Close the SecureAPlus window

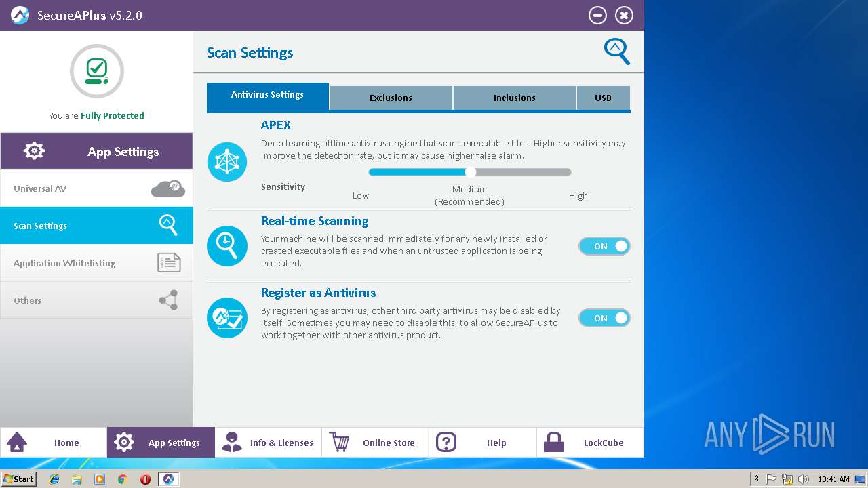tap(624, 15)
